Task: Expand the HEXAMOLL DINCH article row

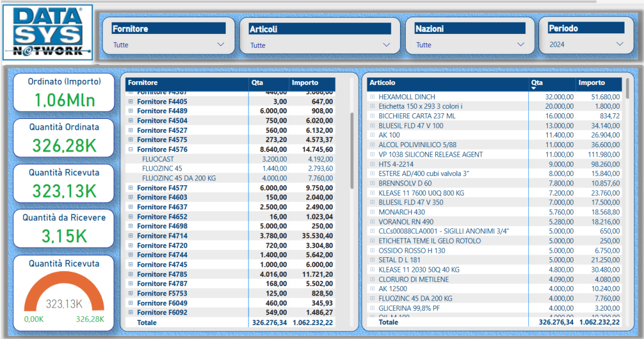Action: [372, 97]
